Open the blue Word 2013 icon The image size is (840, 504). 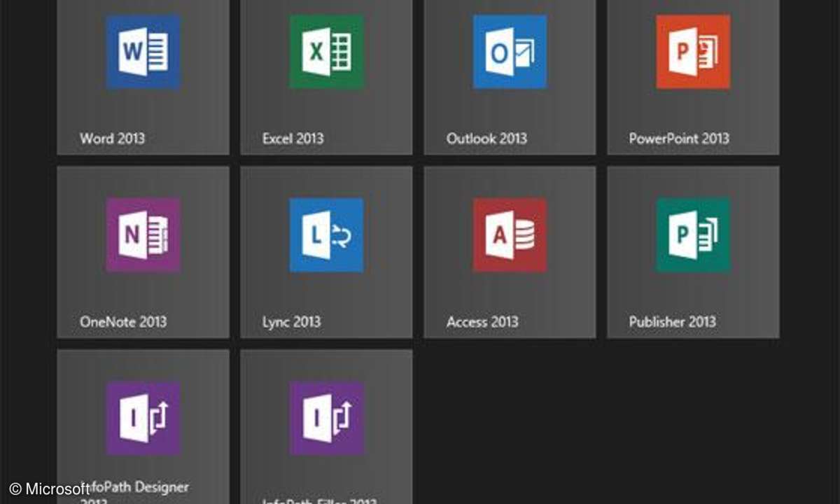(x=143, y=52)
